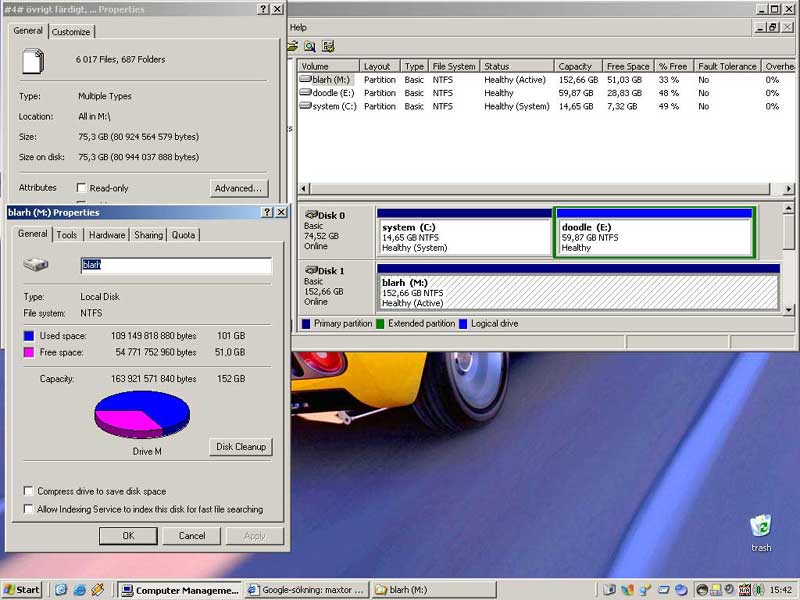Toggle the Read-only attribute checkbox
Viewport: 800px width, 600px height.
[81, 188]
